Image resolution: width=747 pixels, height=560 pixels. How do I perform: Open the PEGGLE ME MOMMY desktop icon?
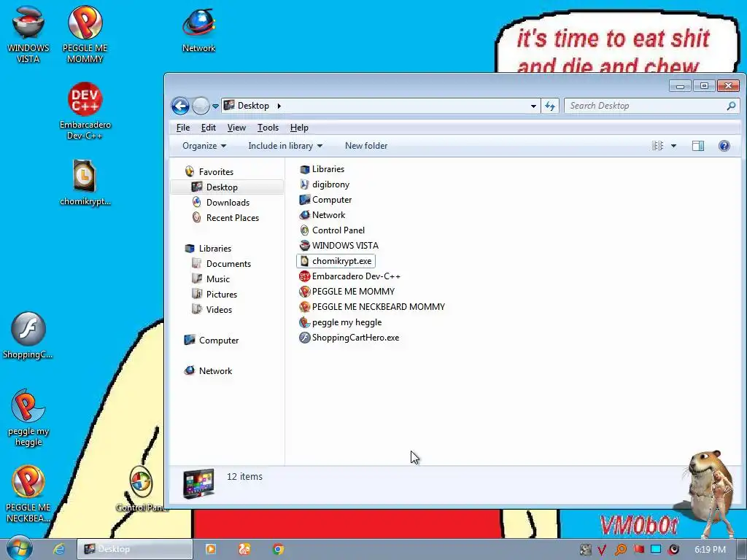click(85, 34)
